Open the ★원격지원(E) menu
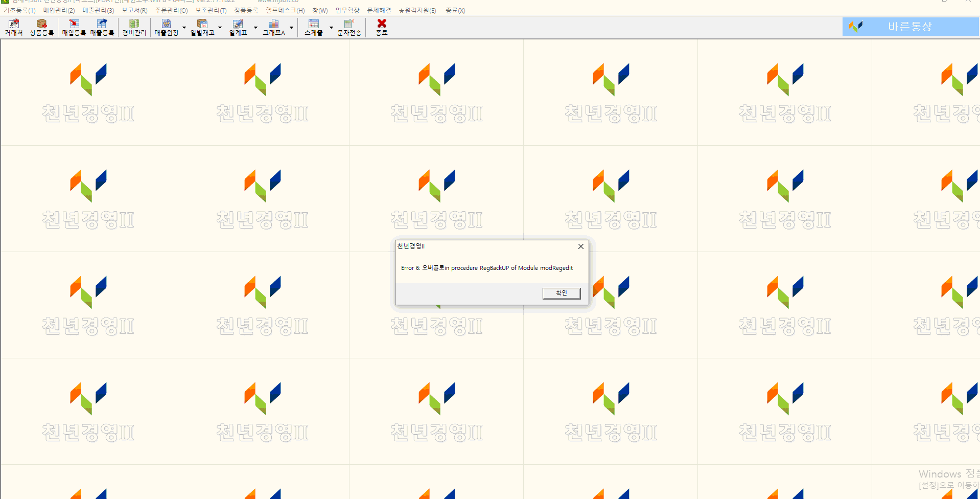 point(417,10)
